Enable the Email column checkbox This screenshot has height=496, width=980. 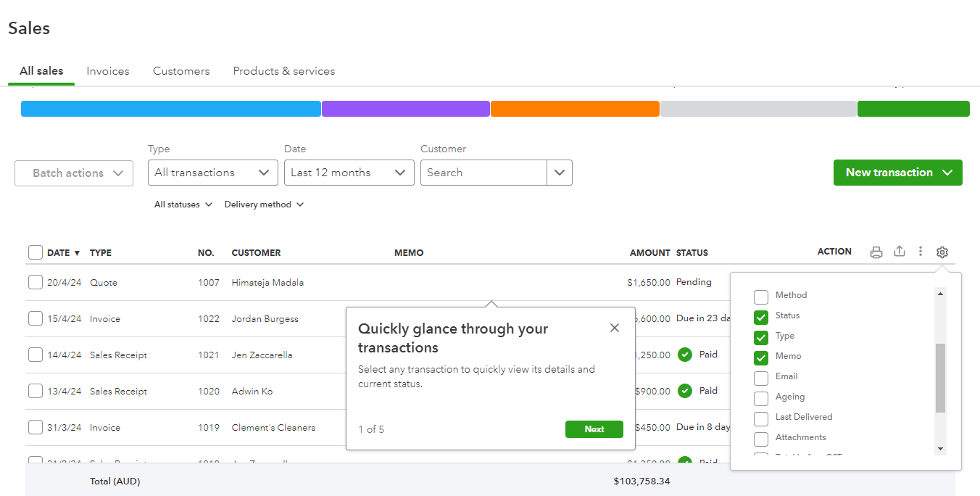pos(761,376)
